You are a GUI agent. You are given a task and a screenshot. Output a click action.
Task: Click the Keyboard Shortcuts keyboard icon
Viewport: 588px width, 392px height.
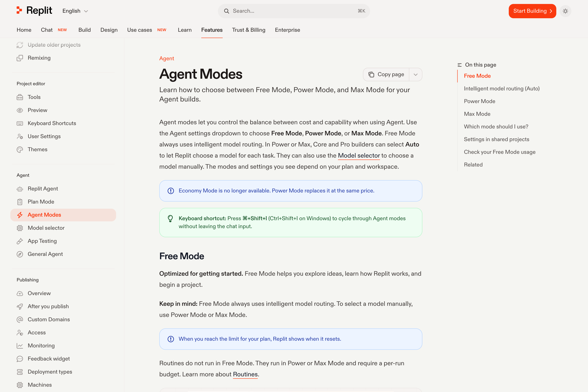pyautogui.click(x=20, y=123)
